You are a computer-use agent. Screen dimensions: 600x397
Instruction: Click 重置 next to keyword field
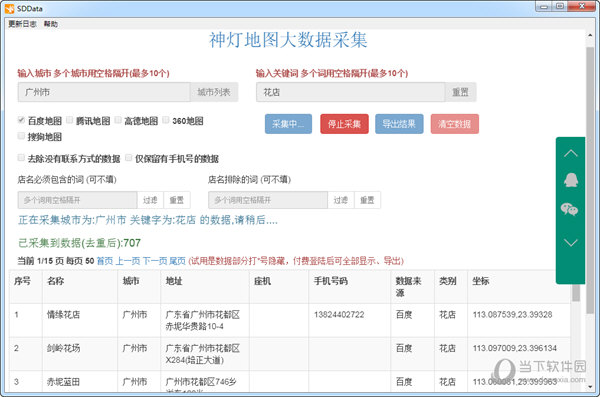(x=460, y=92)
